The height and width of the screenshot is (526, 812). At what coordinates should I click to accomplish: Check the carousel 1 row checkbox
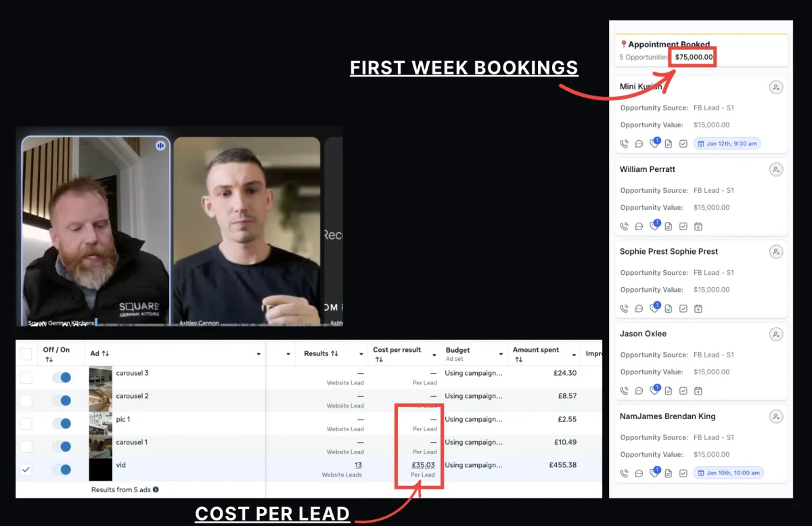pos(26,447)
